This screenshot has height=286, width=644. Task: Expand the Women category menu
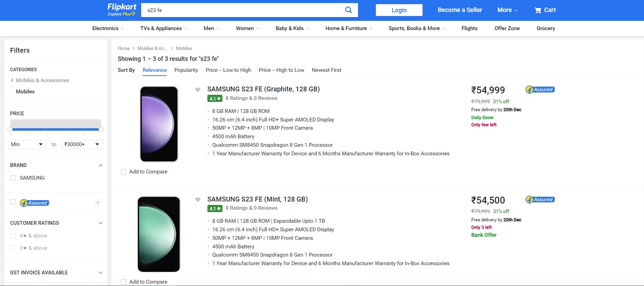247,28
